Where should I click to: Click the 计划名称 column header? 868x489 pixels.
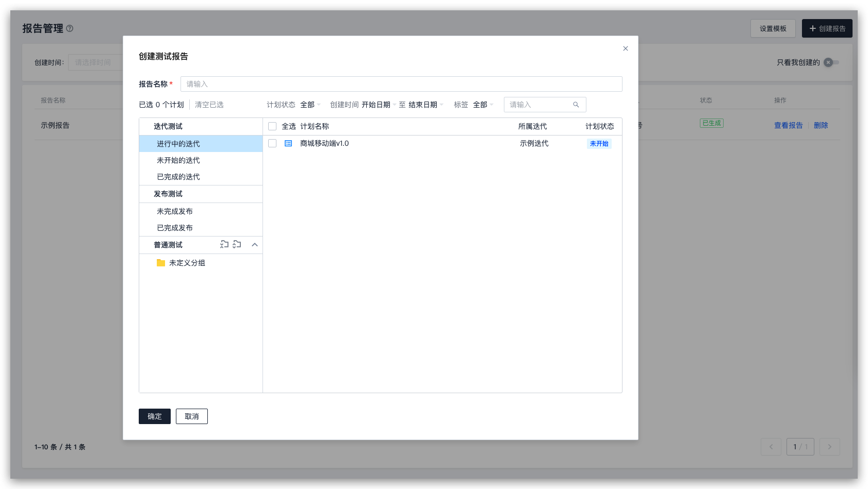[315, 126]
